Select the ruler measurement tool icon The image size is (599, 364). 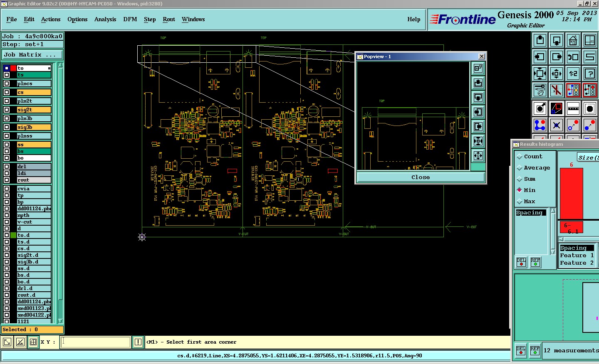(x=573, y=108)
